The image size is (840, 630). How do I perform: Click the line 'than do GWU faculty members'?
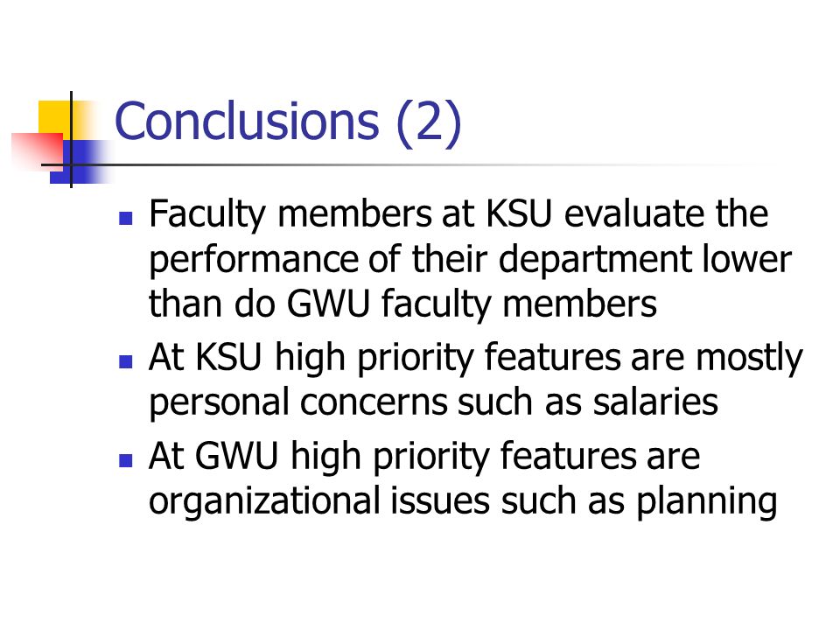pyautogui.click(x=402, y=304)
